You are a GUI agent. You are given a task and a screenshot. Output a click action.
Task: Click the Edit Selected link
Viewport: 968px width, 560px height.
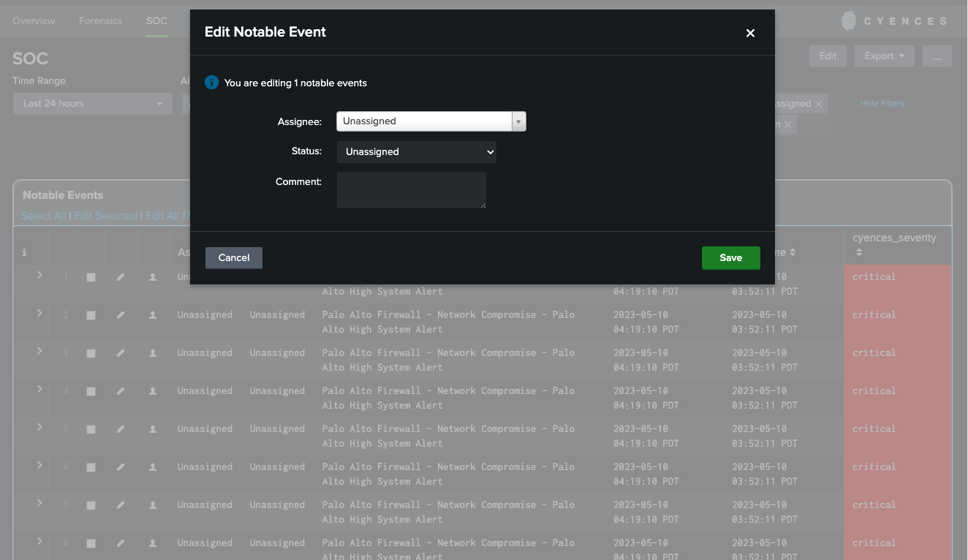(105, 216)
